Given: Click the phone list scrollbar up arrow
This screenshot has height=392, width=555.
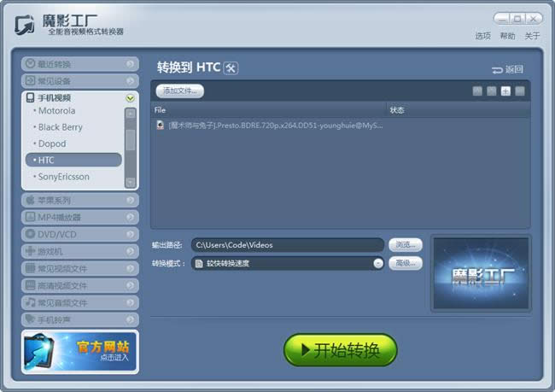Looking at the screenshot, I should click(131, 114).
